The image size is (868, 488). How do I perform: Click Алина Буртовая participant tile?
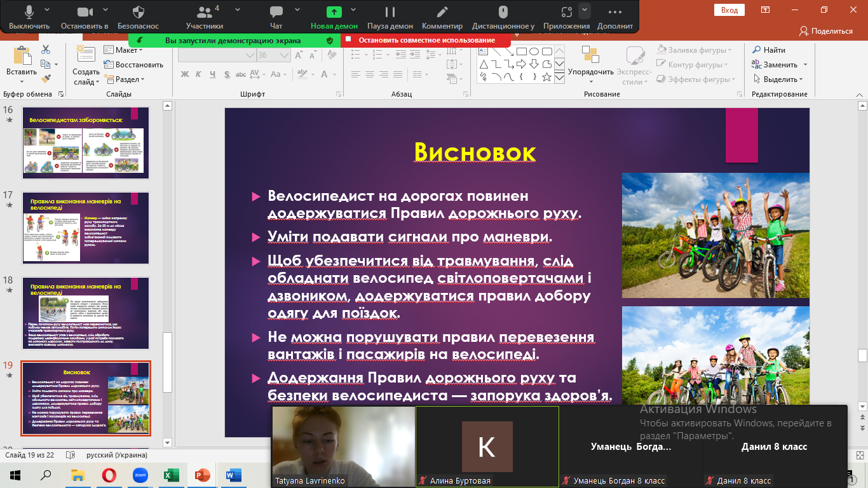click(487, 447)
